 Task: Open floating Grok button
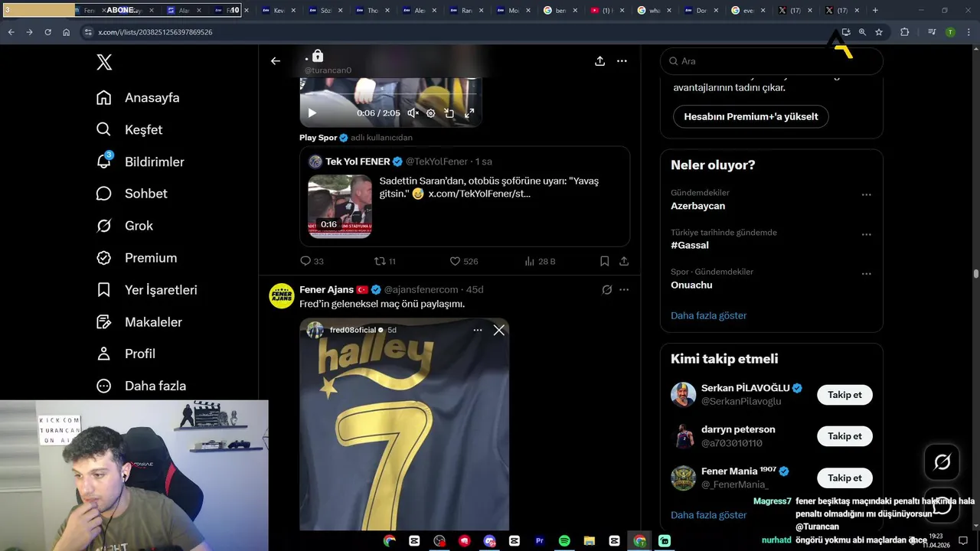click(x=942, y=462)
